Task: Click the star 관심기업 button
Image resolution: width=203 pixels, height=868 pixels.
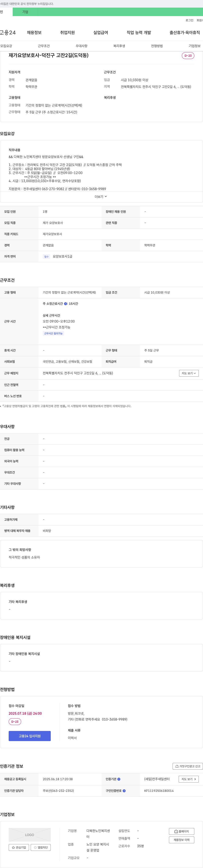Action: (x=19, y=847)
